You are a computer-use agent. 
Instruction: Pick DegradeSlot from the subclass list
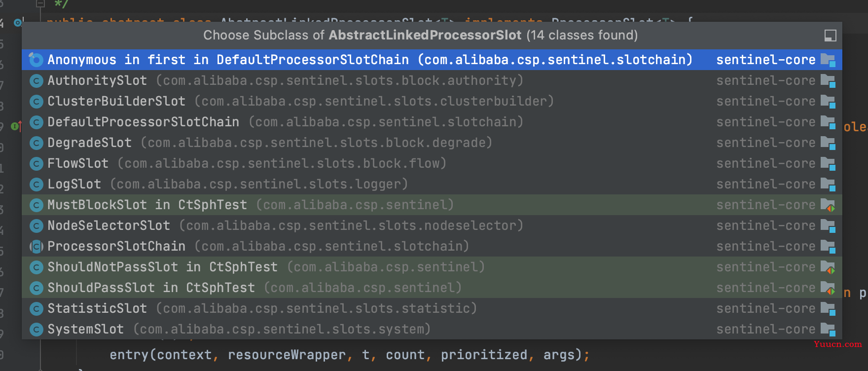pos(432,143)
